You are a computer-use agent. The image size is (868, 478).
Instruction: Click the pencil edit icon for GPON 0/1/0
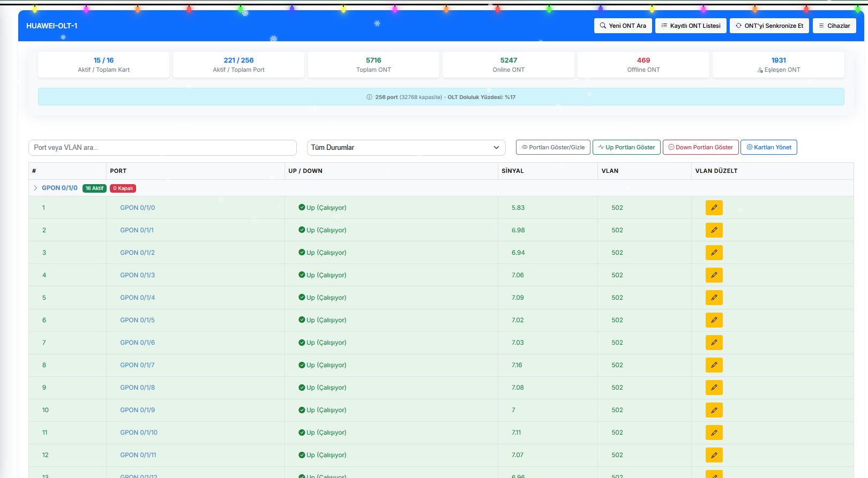pos(714,208)
